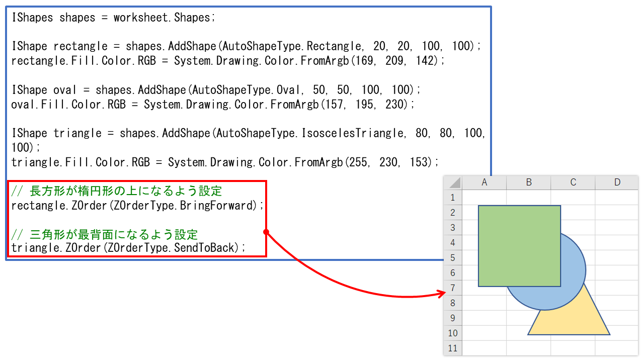Select row 2 header
644x362 pixels.
click(x=453, y=212)
